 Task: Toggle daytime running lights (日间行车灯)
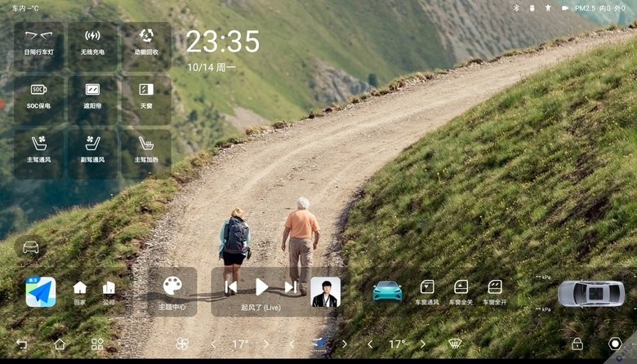tap(38, 43)
